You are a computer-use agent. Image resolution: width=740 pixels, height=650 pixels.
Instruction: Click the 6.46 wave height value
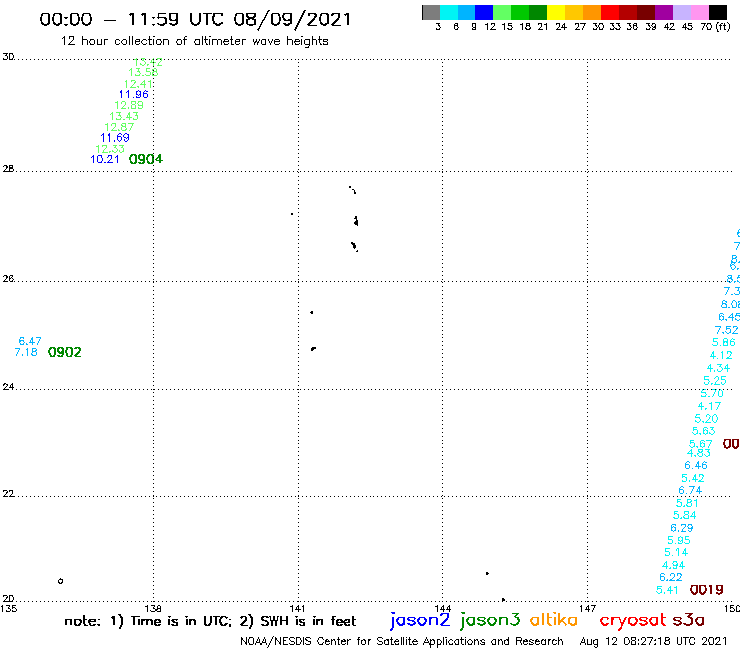tap(696, 465)
